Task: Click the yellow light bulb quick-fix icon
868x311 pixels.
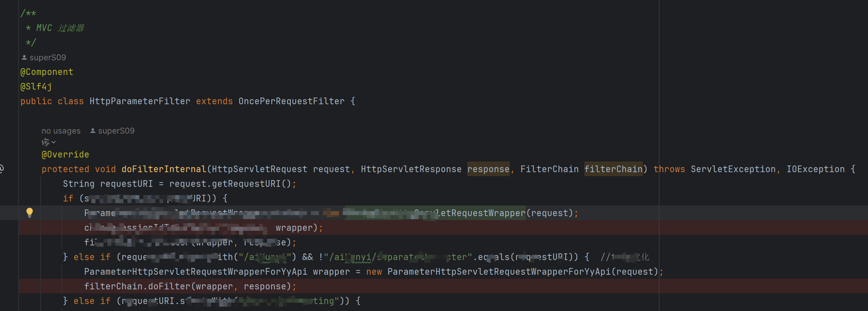Action: coord(30,212)
